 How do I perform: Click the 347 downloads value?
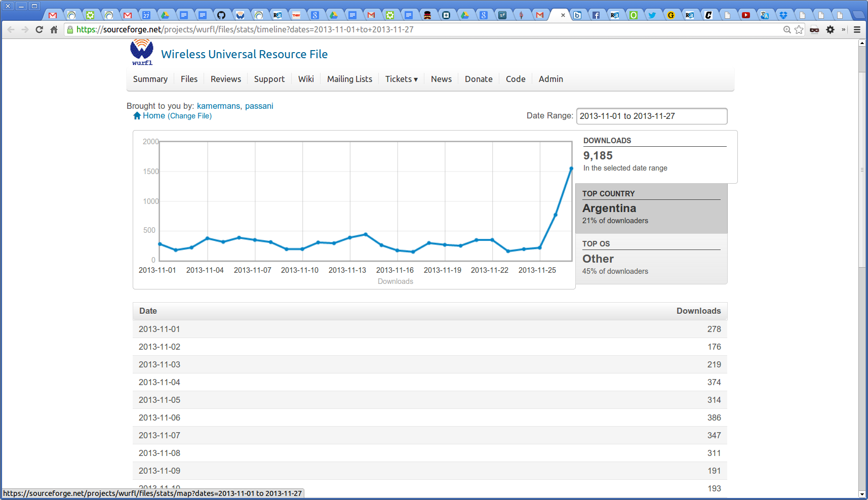[x=714, y=435]
